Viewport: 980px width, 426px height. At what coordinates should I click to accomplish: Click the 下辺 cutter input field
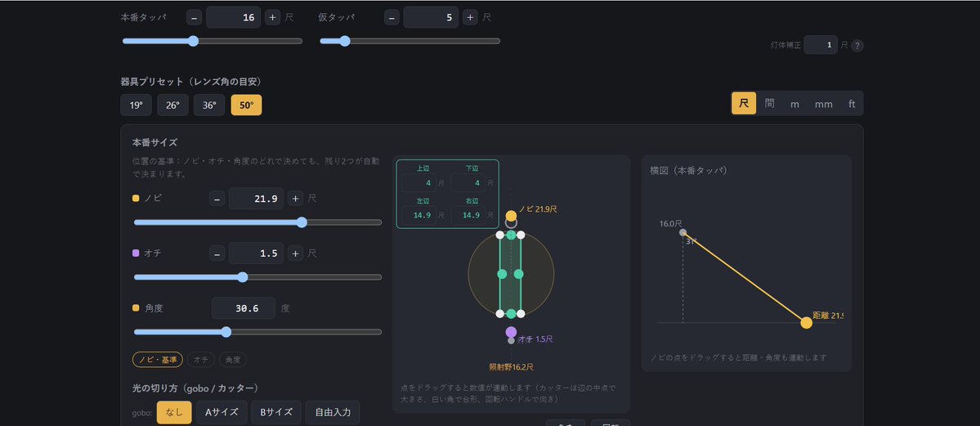point(468,183)
